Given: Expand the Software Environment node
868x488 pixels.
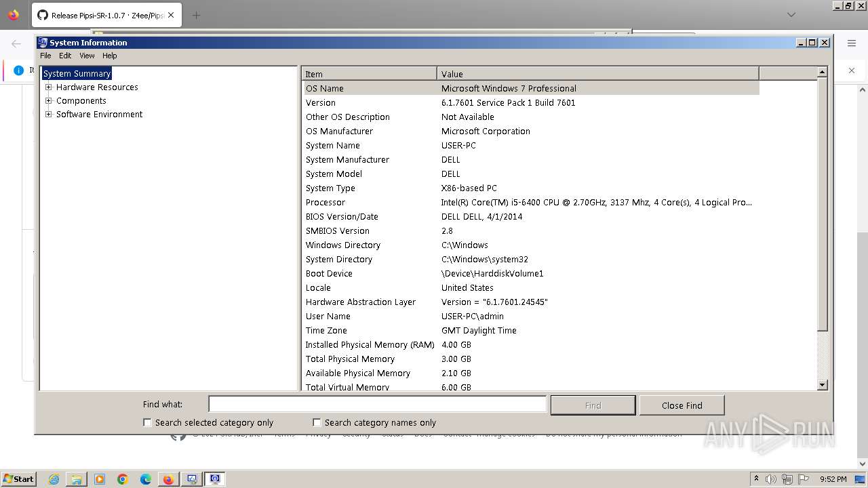Looking at the screenshot, I should pyautogui.click(x=49, y=114).
